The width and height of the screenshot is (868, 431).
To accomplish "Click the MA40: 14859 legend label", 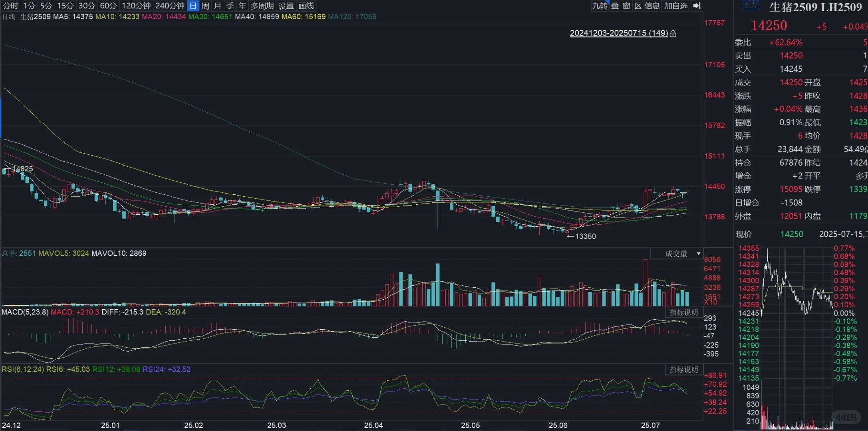I will pos(257,17).
